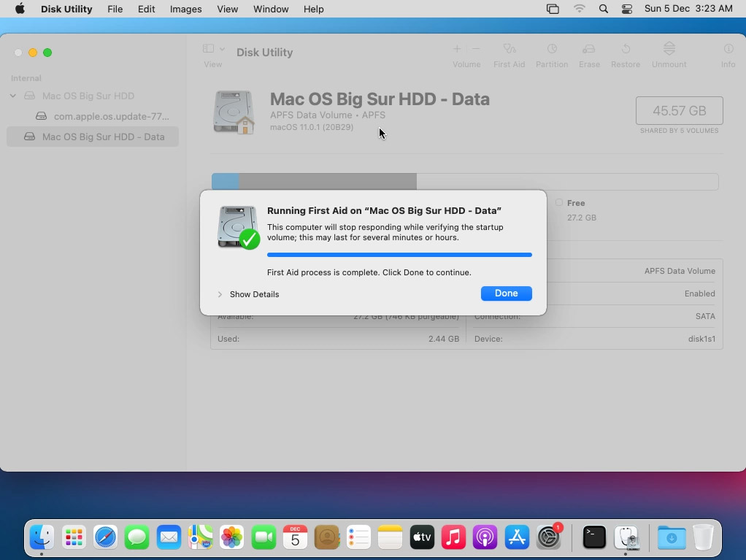Screen dimensions: 746x560
Task: Open Launchpad from the Dock
Action: 74,537
